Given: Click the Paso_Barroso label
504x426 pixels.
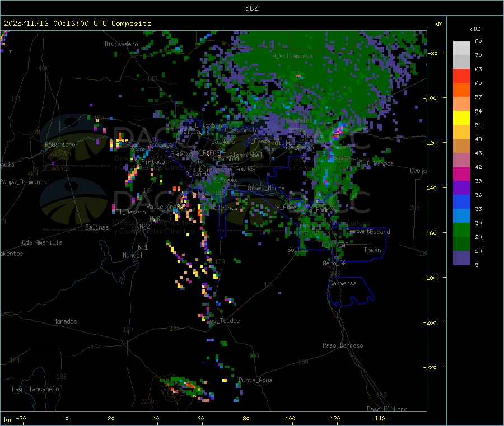Looking at the screenshot, I should 343,345.
